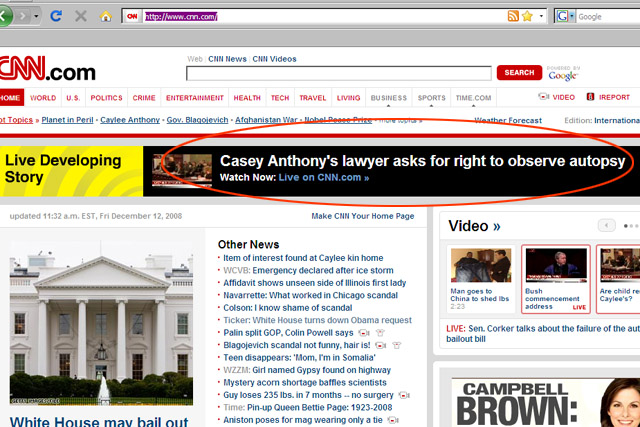This screenshot has height=427, width=640.
Task: Click the stop loading X icon
Action: 81,16
